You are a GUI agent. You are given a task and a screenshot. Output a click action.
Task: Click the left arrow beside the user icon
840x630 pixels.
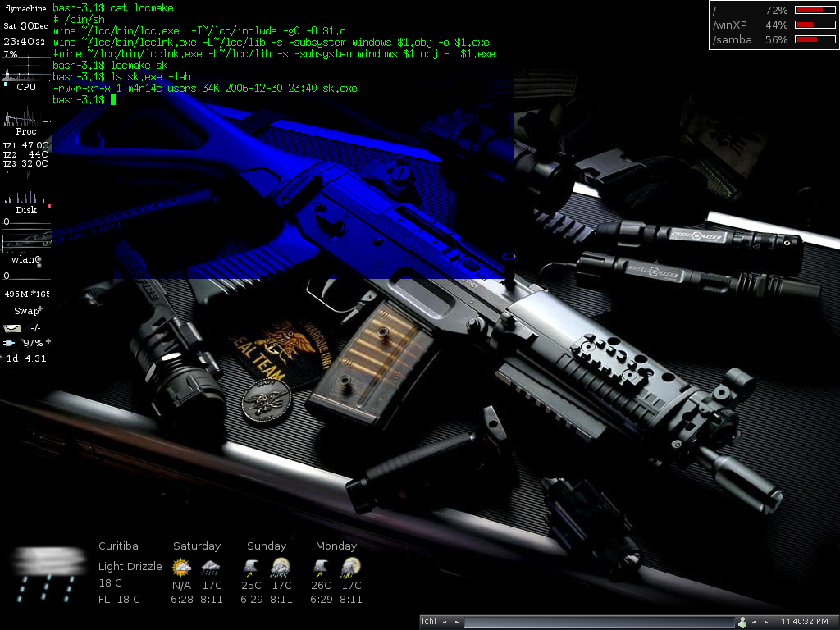click(755, 622)
